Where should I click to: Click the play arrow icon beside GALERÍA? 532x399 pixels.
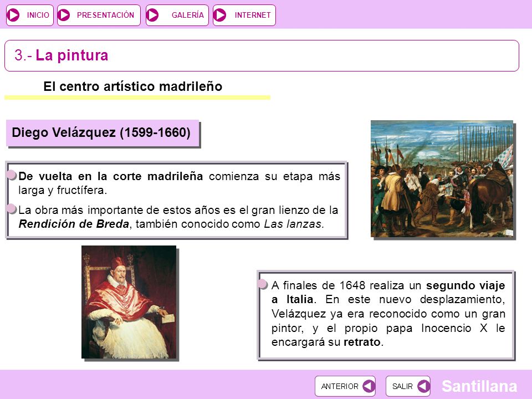pyautogui.click(x=153, y=16)
